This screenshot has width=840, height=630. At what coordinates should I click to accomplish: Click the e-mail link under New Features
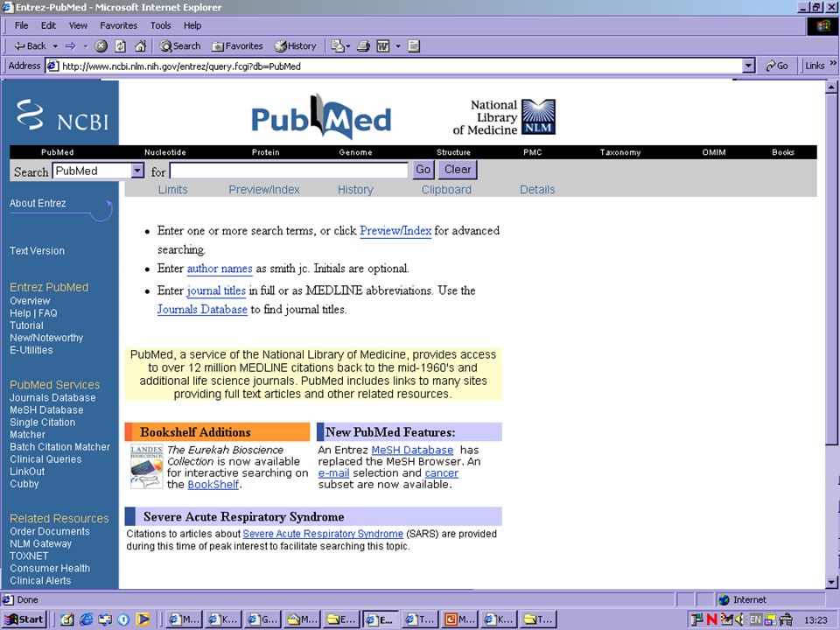pyautogui.click(x=333, y=473)
